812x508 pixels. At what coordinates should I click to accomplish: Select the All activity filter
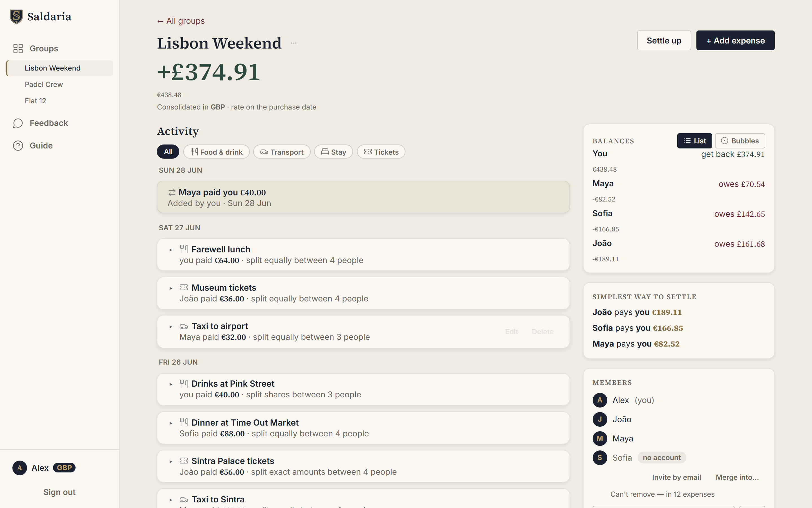point(168,152)
